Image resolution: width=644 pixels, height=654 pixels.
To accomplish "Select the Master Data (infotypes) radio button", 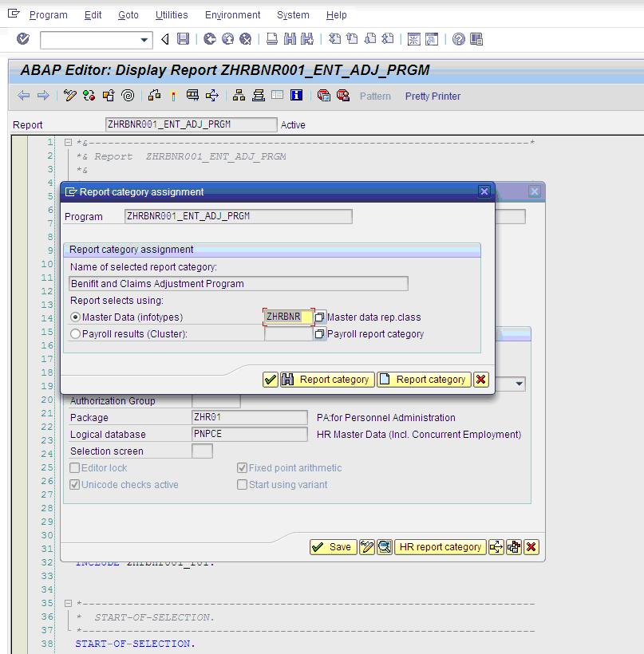I will click(x=75, y=317).
